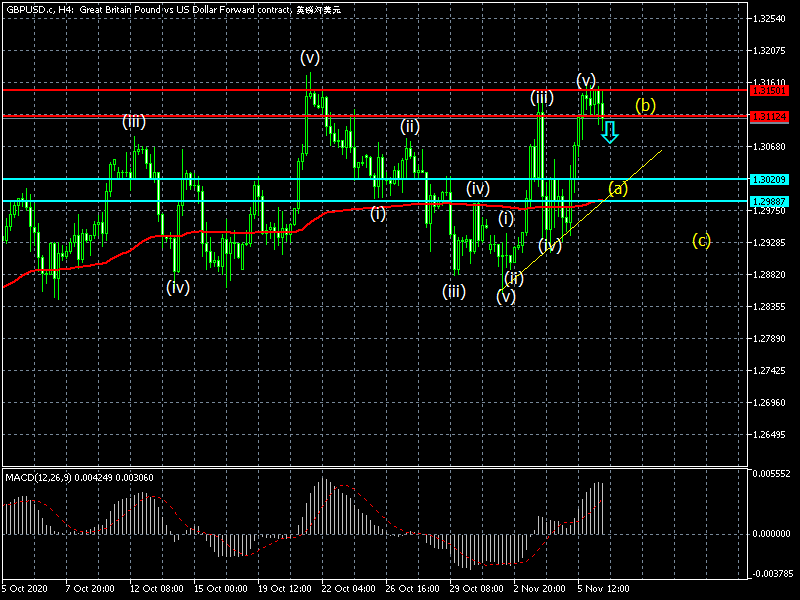This screenshot has width=800, height=600.
Task: Select the yellow (a) wave label
Action: coord(618,188)
